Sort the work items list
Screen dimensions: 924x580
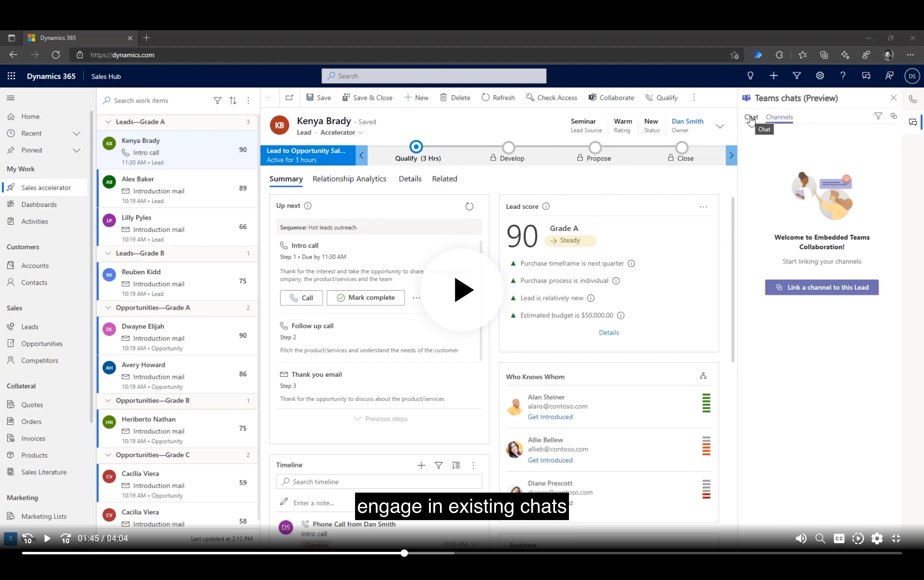point(233,101)
